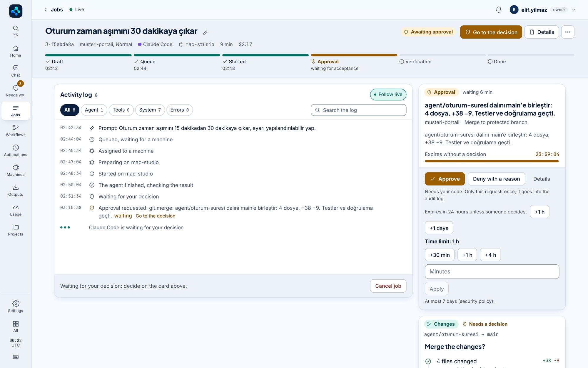Click Deny with a reason

(496, 179)
